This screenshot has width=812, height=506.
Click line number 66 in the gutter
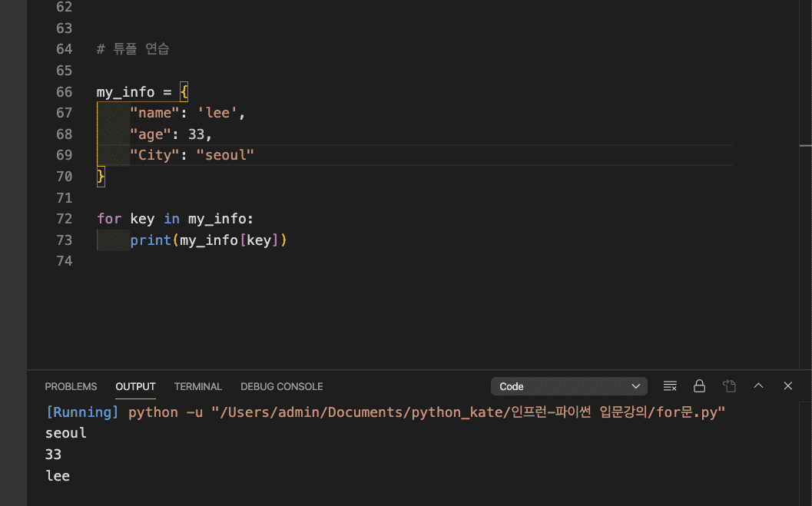(64, 92)
